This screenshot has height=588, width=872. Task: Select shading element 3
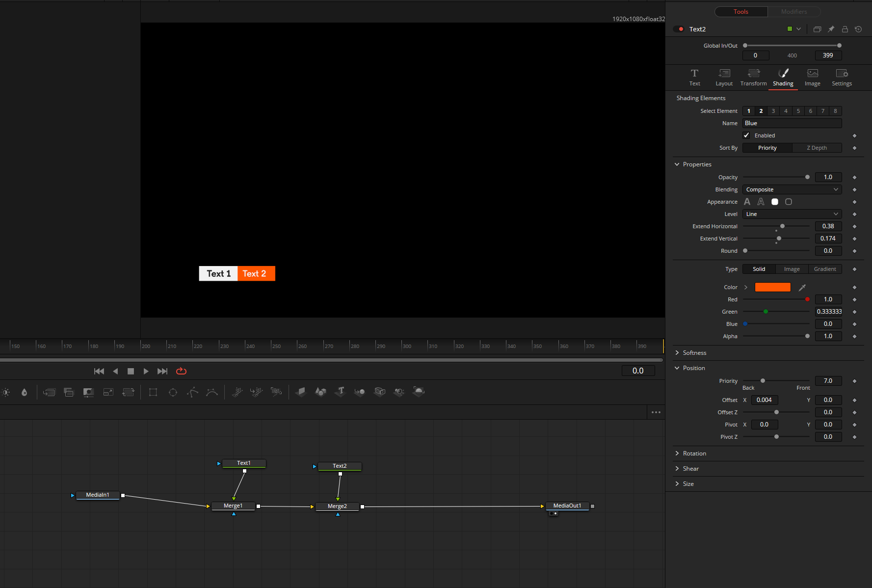pyautogui.click(x=773, y=111)
